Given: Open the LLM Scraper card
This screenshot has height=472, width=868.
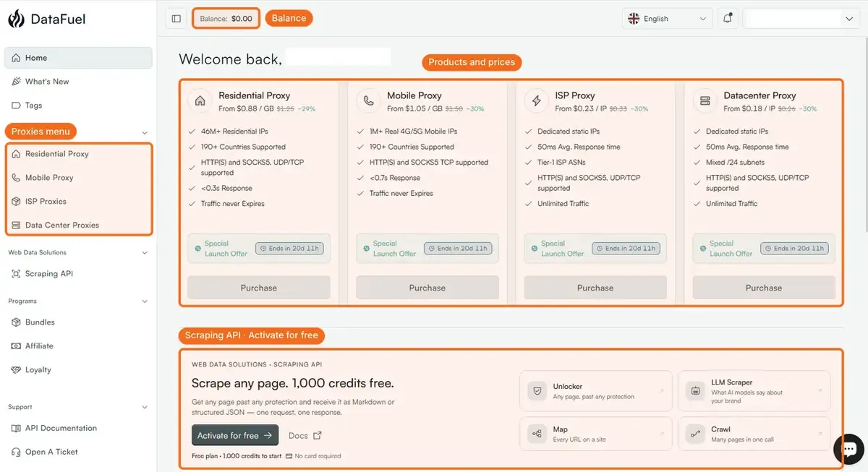Looking at the screenshot, I should pyautogui.click(x=754, y=391).
